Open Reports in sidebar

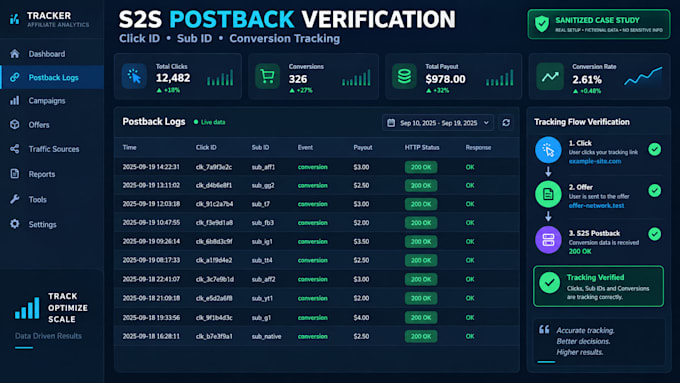tap(52, 174)
